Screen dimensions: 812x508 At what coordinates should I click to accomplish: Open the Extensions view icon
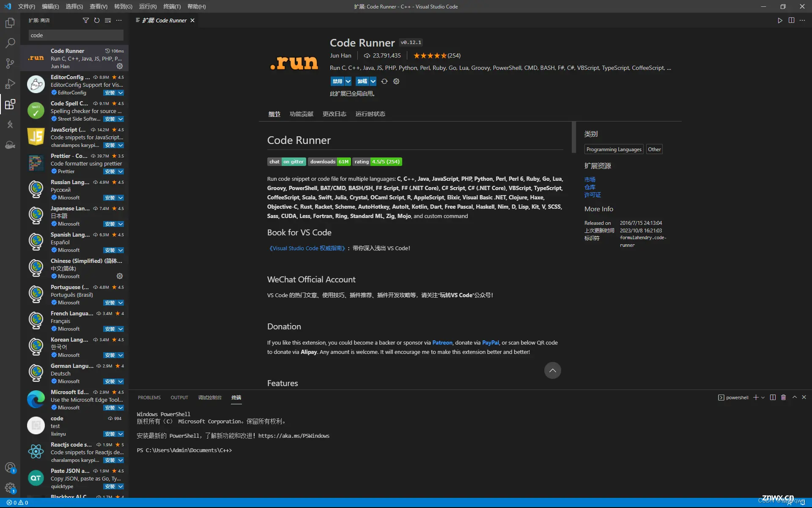coord(10,104)
